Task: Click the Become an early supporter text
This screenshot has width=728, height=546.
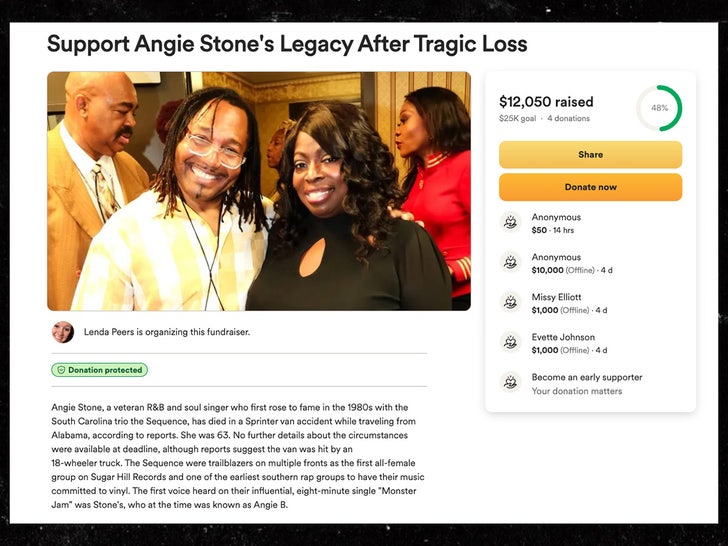Action: [587, 377]
